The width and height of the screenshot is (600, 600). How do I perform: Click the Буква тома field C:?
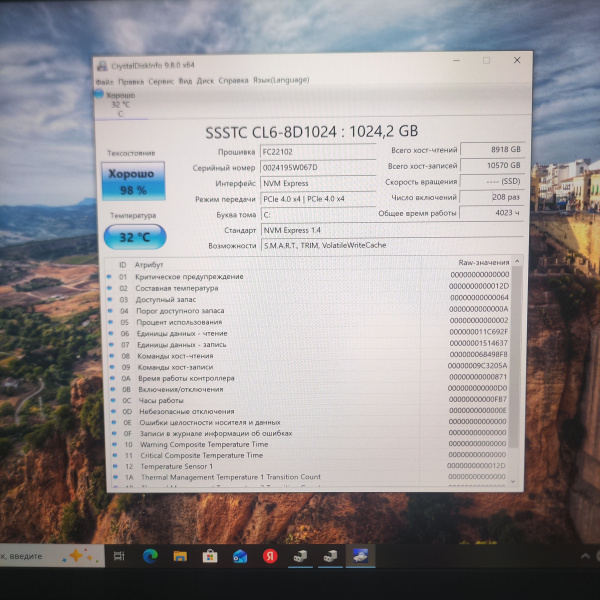click(318, 214)
